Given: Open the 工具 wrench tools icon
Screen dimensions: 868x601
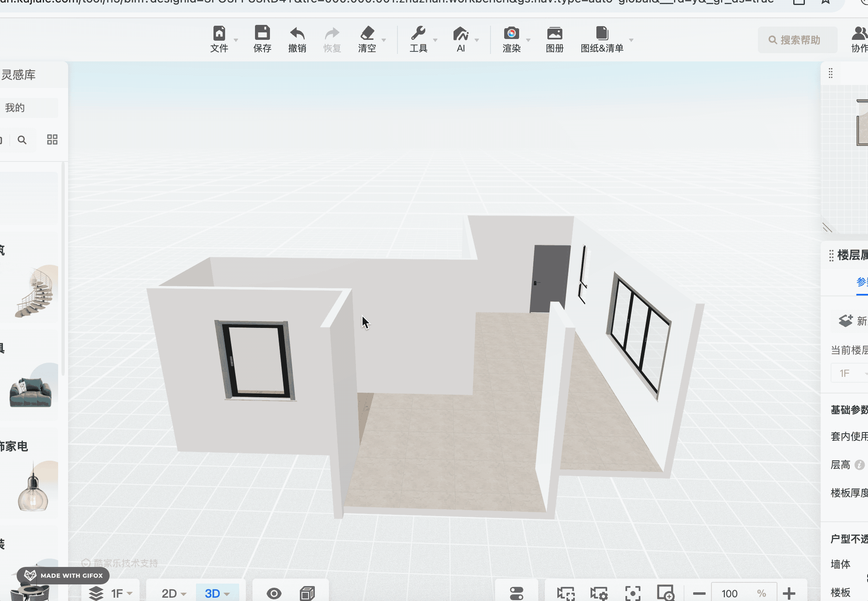Looking at the screenshot, I should pos(418,33).
